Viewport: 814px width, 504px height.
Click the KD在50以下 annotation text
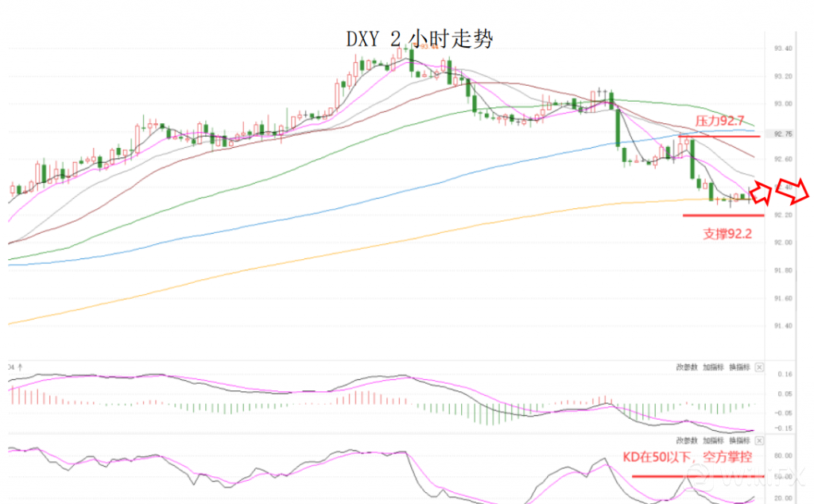click(687, 459)
